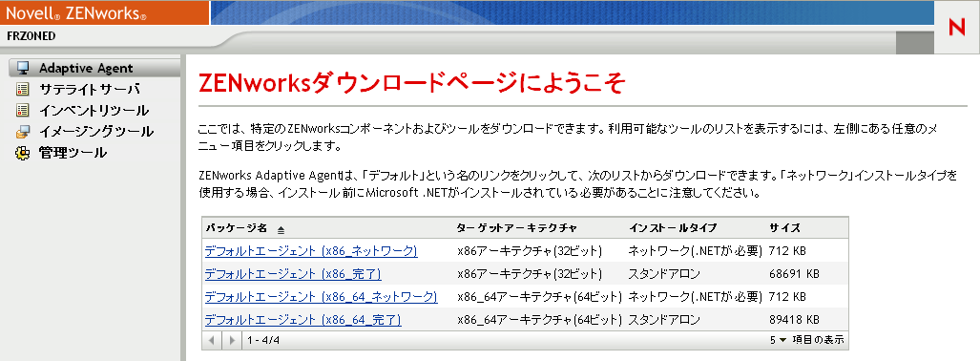The width and height of the screenshot is (980, 361).
Task: Download デフォルトエージェント (x86_完了)
Action: [x=293, y=274]
